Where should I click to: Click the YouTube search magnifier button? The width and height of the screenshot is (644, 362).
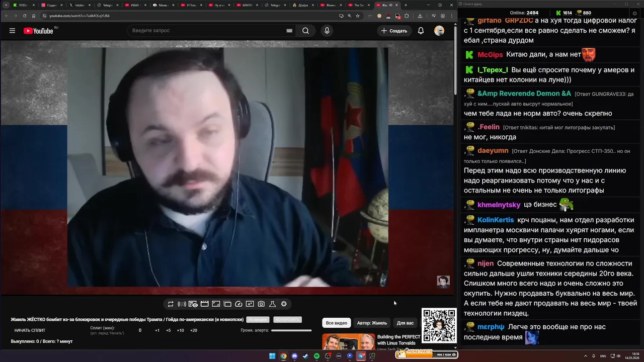[305, 31]
